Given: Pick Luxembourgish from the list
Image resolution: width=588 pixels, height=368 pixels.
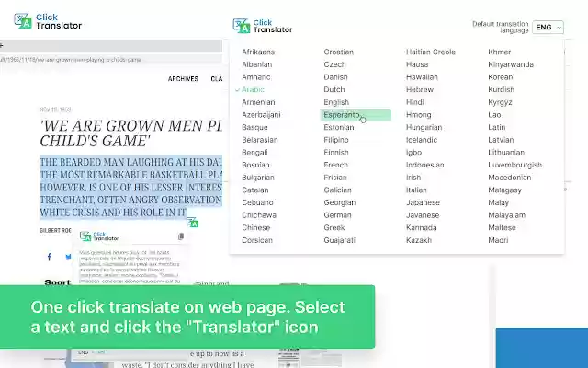Looking at the screenshot, I should (x=514, y=165).
